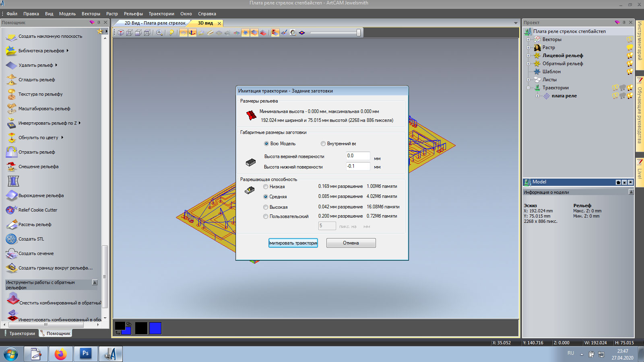Click the Texture Relief icon

pos(12,94)
